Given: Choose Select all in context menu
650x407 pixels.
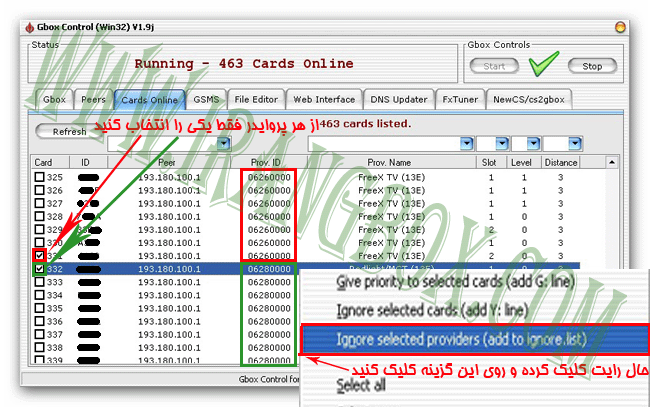Looking at the screenshot, I should [361, 386].
